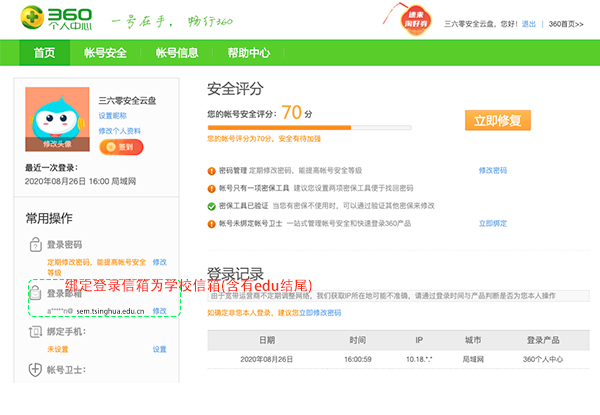Click the 签到 sign-in button
This screenshot has height=415, width=600.
pyautogui.click(x=121, y=147)
